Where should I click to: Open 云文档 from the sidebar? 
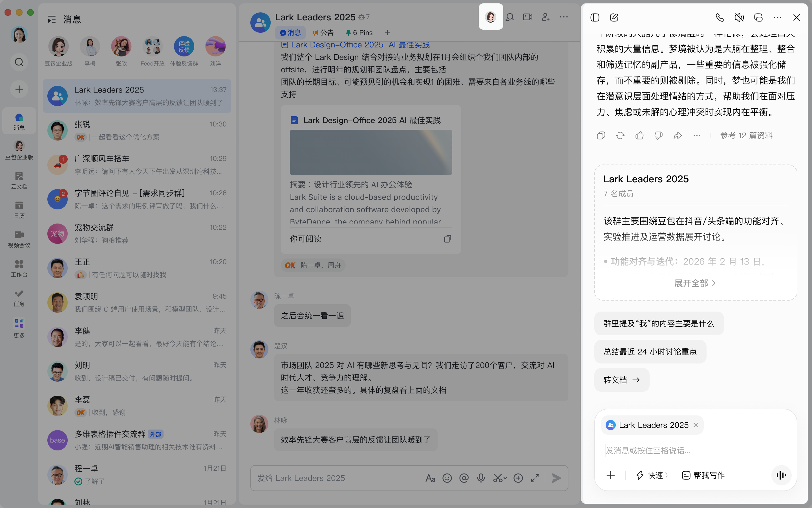point(19,180)
